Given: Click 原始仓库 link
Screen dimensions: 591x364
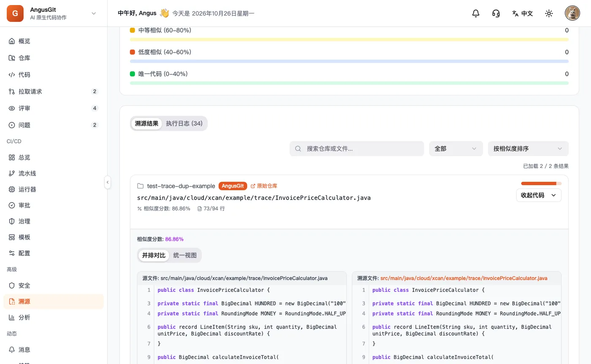Looking at the screenshot, I should [264, 186].
